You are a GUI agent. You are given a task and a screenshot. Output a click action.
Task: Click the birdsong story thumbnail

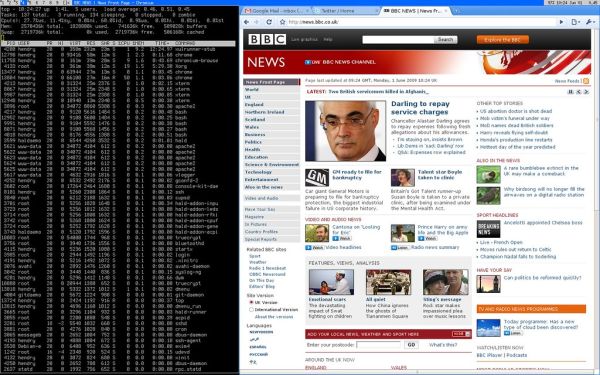(x=488, y=196)
